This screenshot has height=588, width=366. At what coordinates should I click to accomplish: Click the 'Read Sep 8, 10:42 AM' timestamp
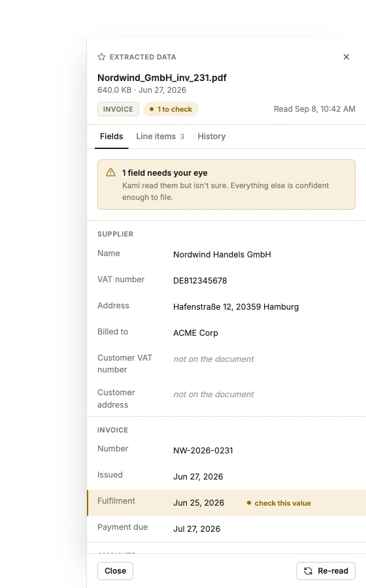pyautogui.click(x=314, y=109)
